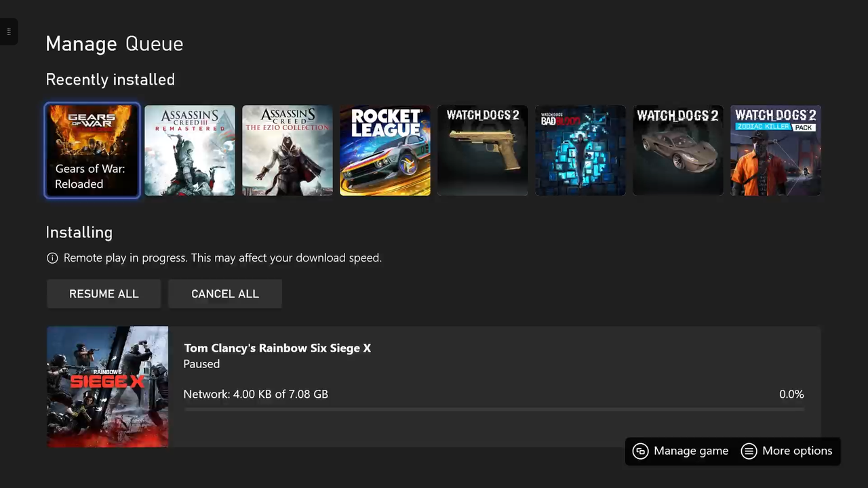Open Watch Dogs 2 Zodiac Killer Pack tile
The width and height of the screenshot is (868, 488).
click(x=776, y=150)
